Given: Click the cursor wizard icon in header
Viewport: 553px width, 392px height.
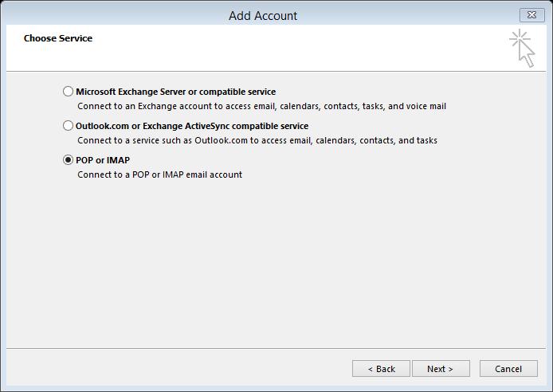Looking at the screenshot, I should coord(522,49).
